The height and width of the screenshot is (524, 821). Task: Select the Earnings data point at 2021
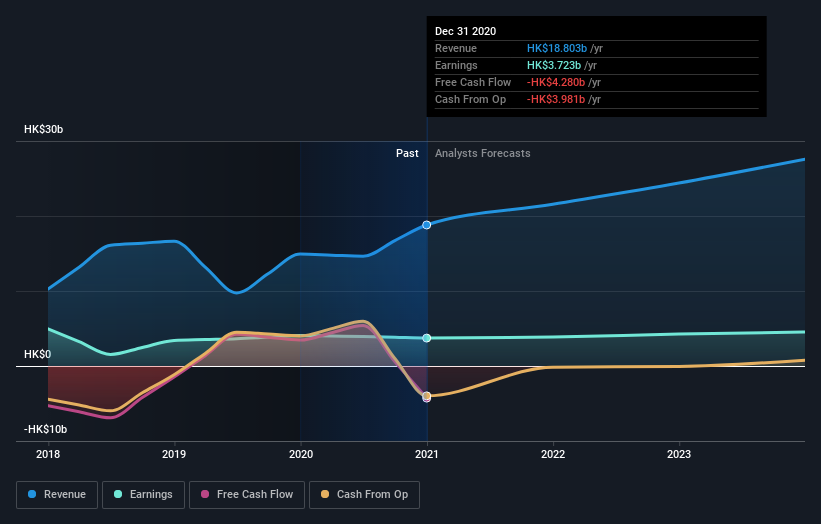pyautogui.click(x=427, y=338)
